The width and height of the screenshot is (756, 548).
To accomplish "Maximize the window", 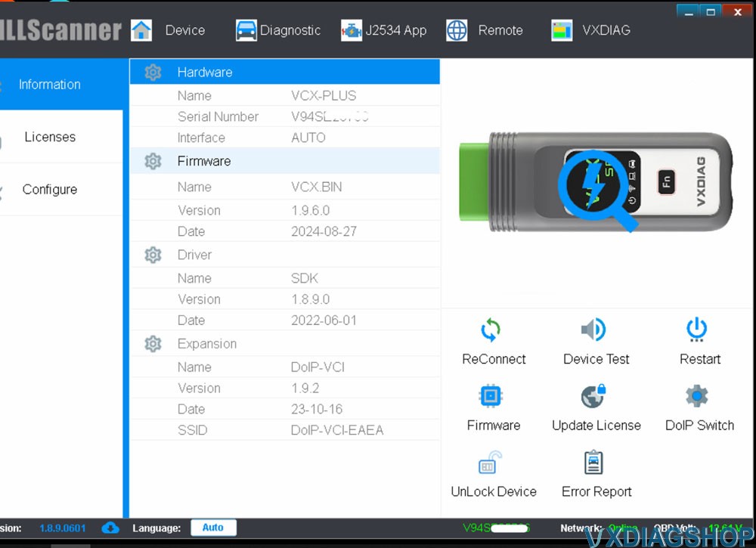I will pyautogui.click(x=711, y=11).
